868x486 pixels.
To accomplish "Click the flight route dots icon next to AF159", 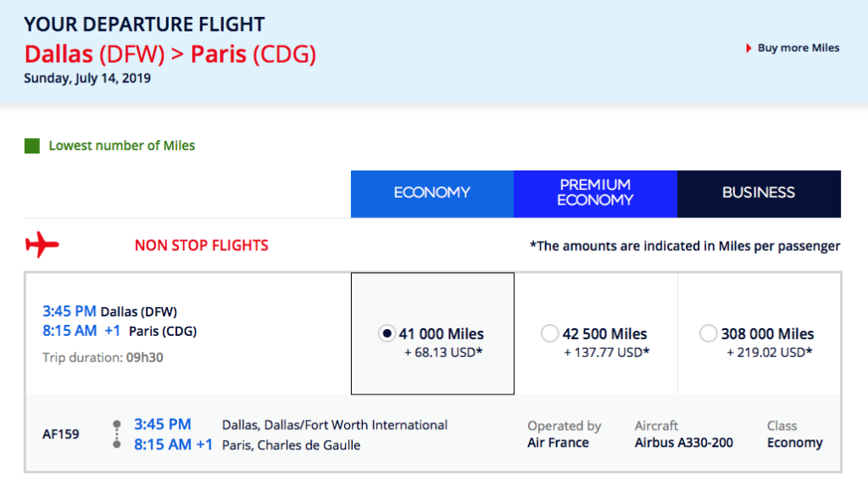I will click(x=117, y=434).
